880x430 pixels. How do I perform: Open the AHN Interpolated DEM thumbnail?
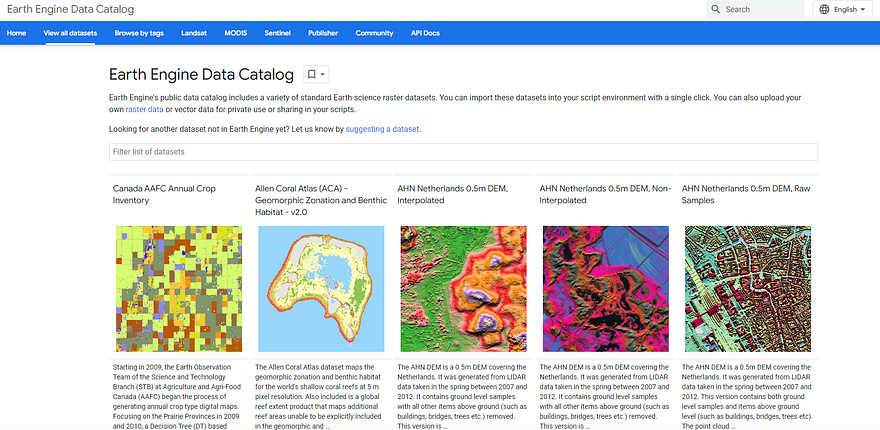tap(464, 289)
